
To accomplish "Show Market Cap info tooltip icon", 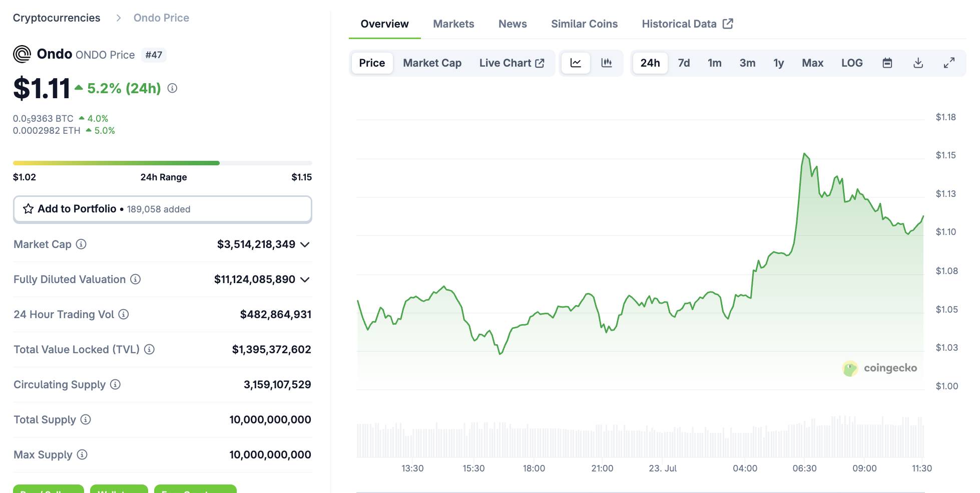I will [x=81, y=244].
